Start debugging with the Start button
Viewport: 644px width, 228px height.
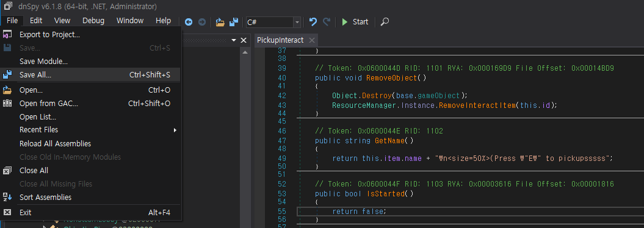click(355, 22)
